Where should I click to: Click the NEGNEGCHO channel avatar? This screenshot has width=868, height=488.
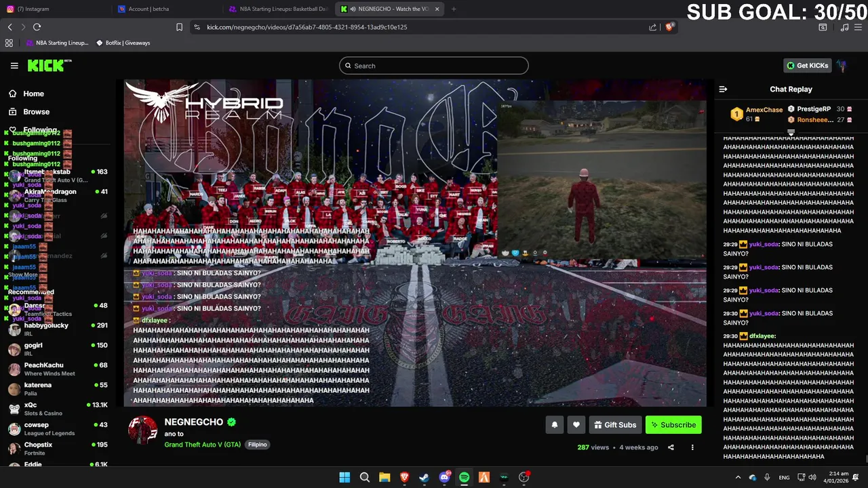143,430
